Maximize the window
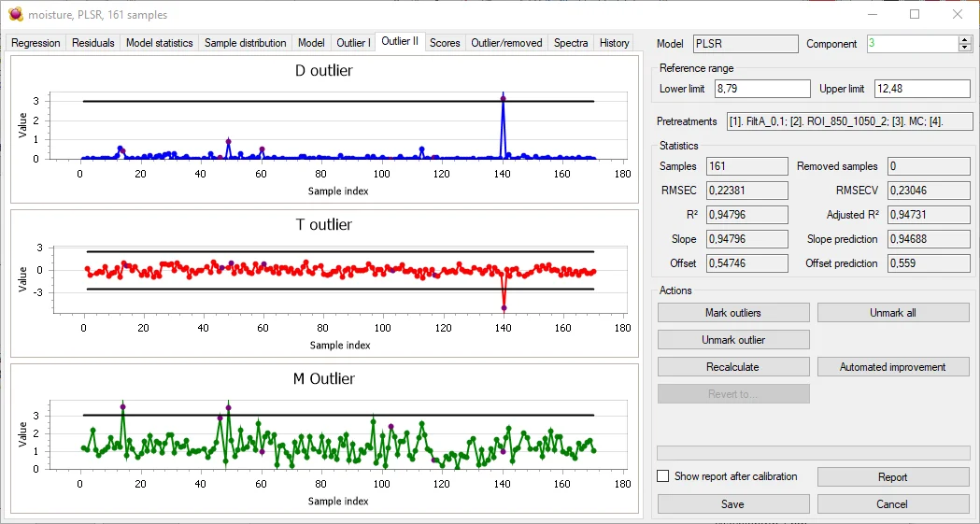The image size is (980, 524). click(915, 15)
